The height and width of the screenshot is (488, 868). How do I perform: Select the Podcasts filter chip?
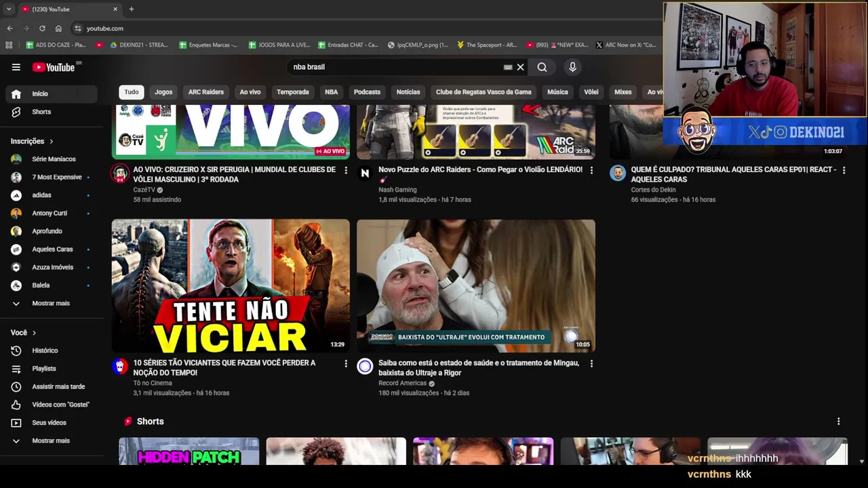click(x=367, y=92)
